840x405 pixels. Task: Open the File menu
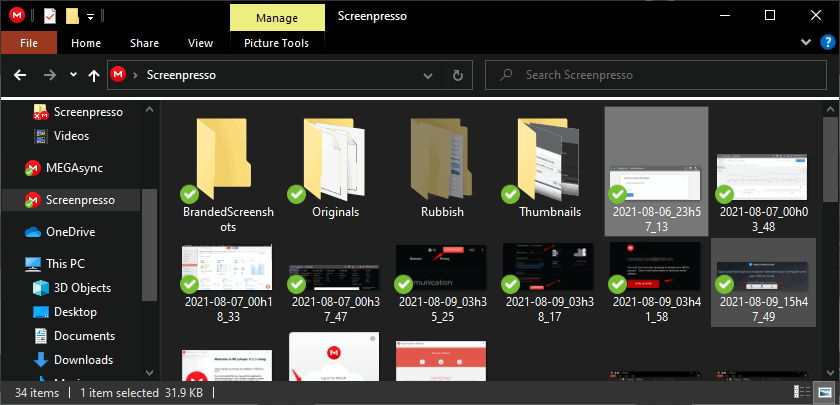pos(28,43)
